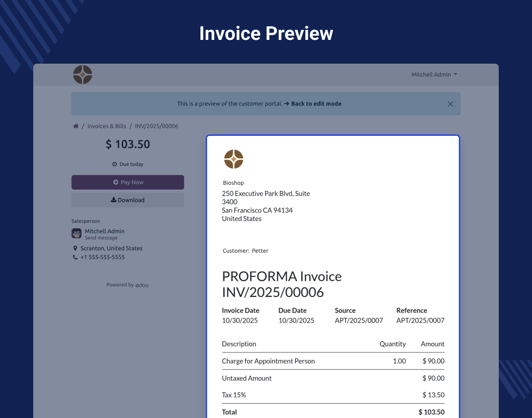Open the Mitchell Admin user dropdown
532x418 pixels.
434,75
